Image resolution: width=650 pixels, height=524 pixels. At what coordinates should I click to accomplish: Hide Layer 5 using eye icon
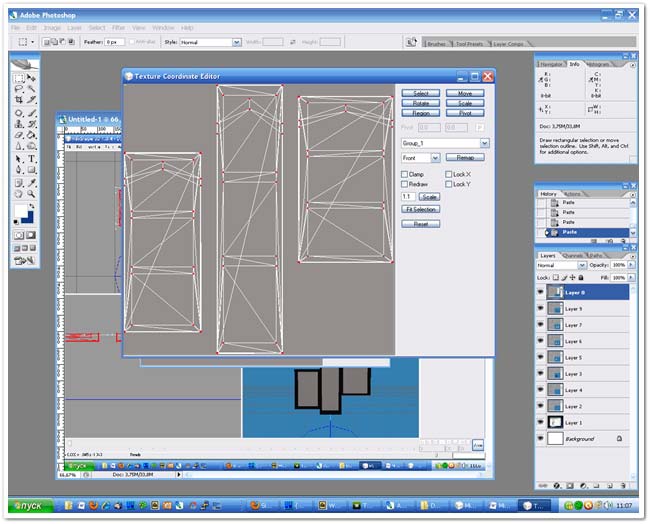coord(540,357)
